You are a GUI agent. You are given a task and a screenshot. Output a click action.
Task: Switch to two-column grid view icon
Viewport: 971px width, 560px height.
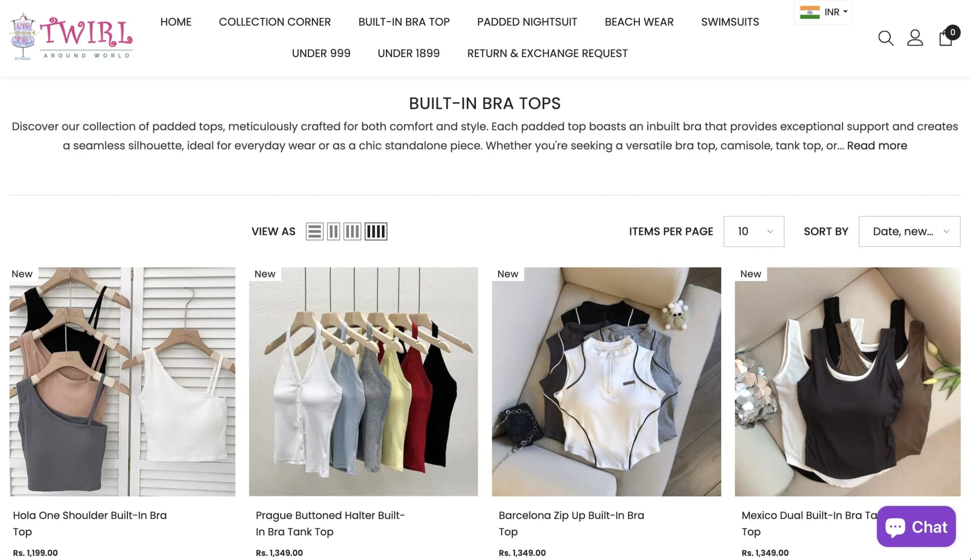click(x=333, y=231)
